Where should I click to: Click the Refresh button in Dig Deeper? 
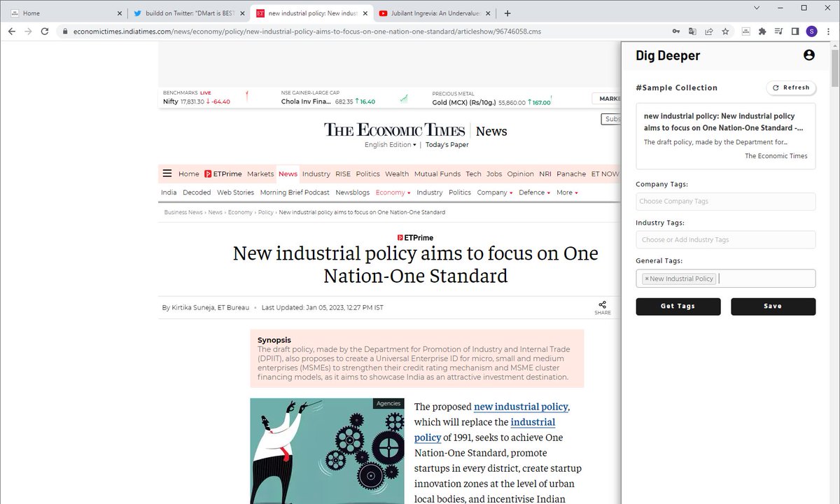[x=791, y=87]
